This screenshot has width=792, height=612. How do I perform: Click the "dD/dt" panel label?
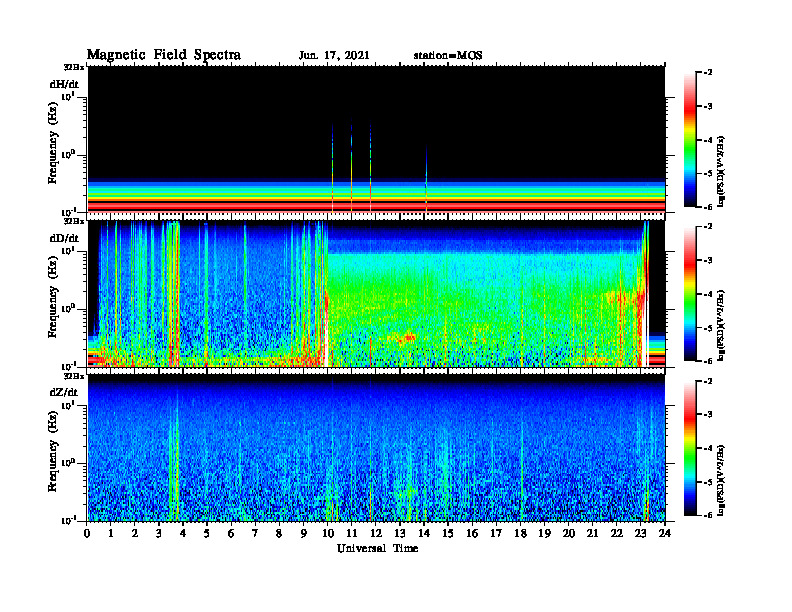coord(64,238)
